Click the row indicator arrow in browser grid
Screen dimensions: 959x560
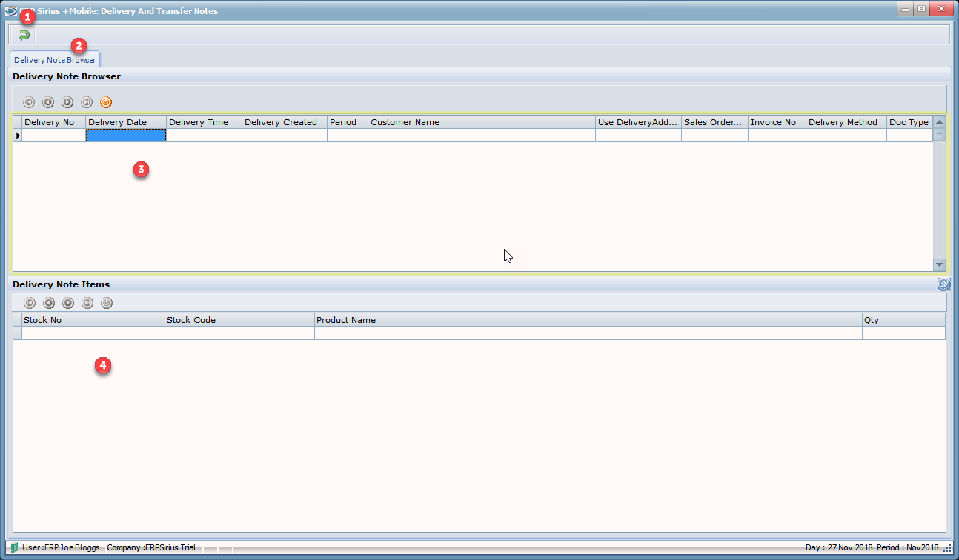(18, 136)
